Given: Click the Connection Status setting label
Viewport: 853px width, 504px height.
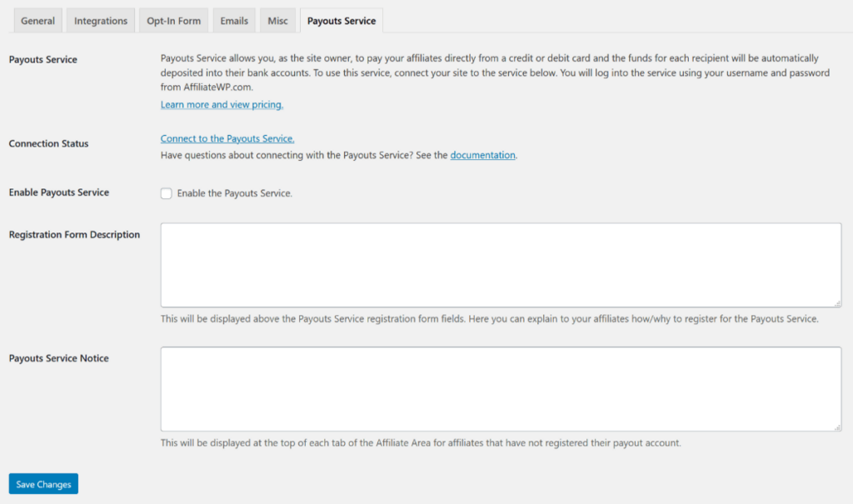Looking at the screenshot, I should point(47,143).
